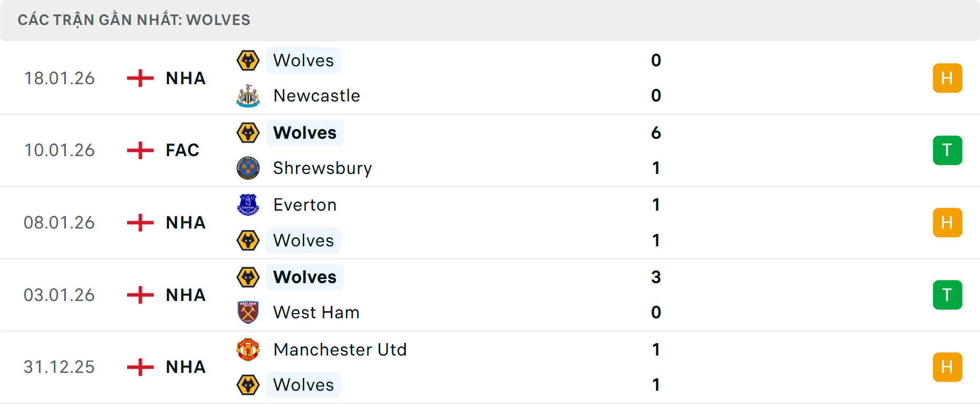Click the Wolves club crest next to Newcastle match
Screen dimensions: 980x404
(248, 60)
